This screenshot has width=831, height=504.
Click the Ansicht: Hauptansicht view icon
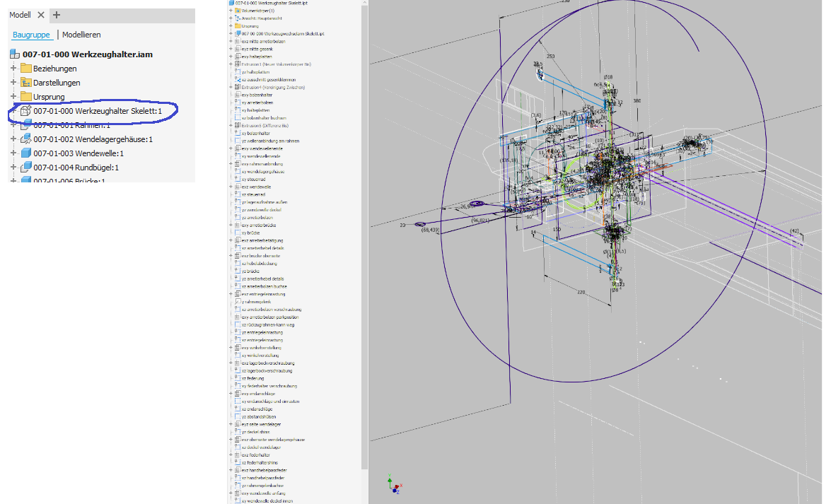pos(238,18)
